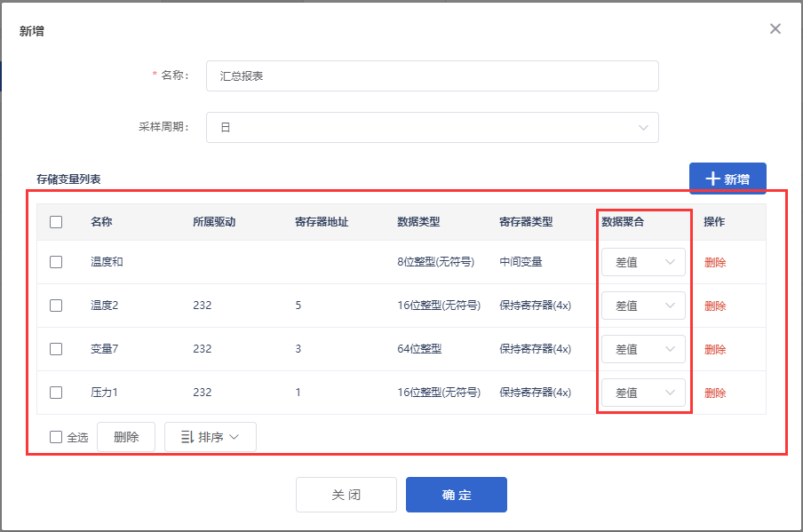This screenshot has height=532, width=803.
Task: Click the blue 确定 button
Action: (x=457, y=495)
